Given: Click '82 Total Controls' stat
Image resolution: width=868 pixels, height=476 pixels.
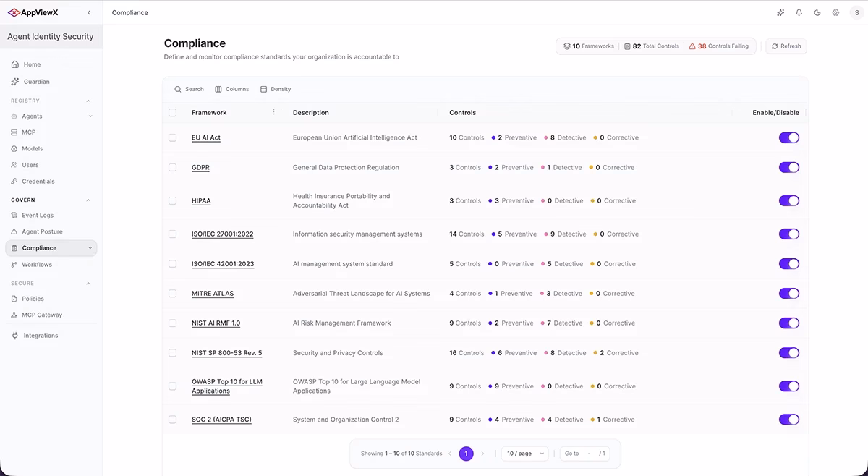Looking at the screenshot, I should pyautogui.click(x=652, y=46).
